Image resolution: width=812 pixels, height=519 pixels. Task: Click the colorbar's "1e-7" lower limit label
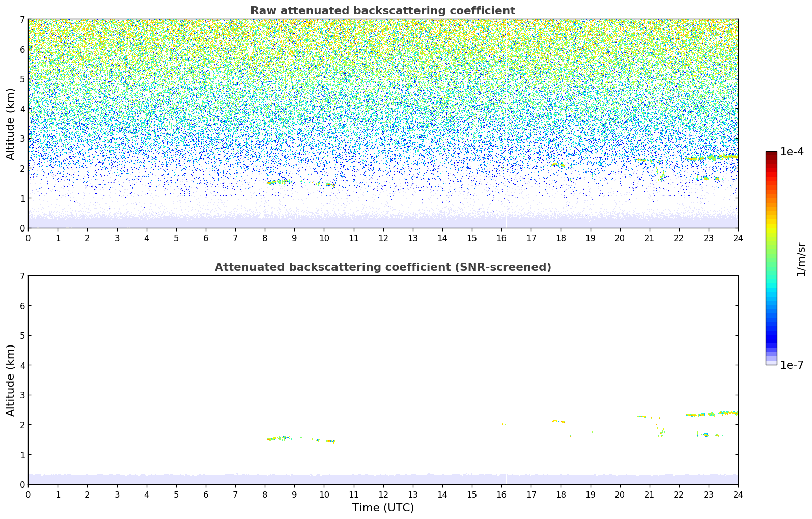click(792, 365)
